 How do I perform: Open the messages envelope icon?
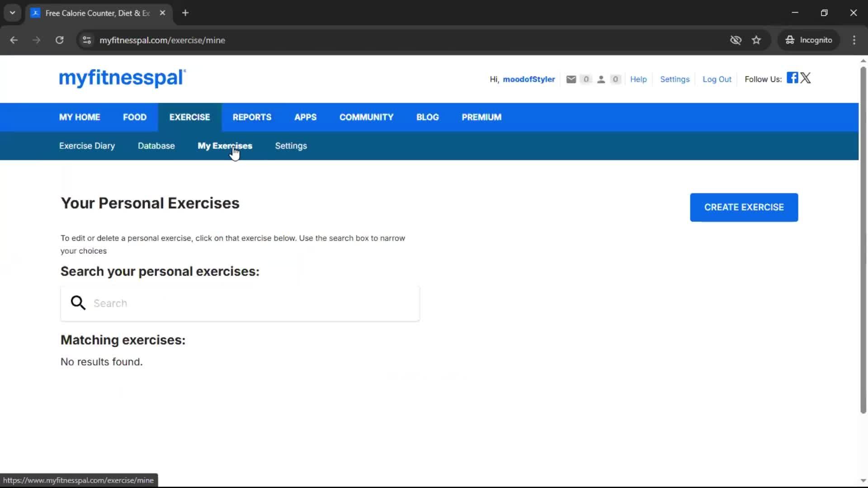click(x=571, y=80)
